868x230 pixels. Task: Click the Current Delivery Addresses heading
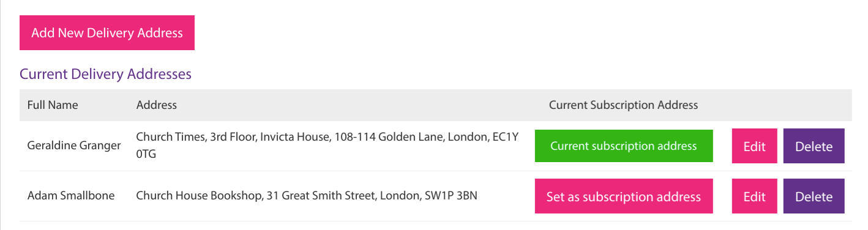105,74
